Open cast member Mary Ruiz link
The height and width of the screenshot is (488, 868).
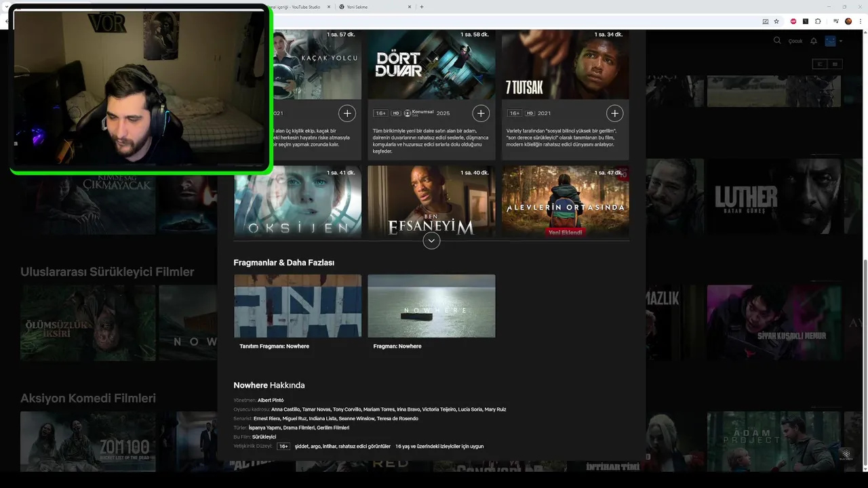[x=496, y=409]
